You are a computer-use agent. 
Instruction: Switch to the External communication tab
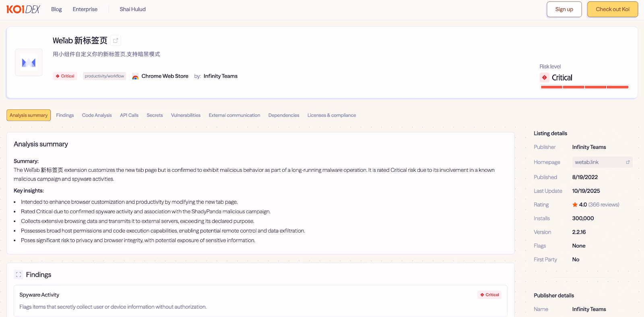[x=234, y=115]
